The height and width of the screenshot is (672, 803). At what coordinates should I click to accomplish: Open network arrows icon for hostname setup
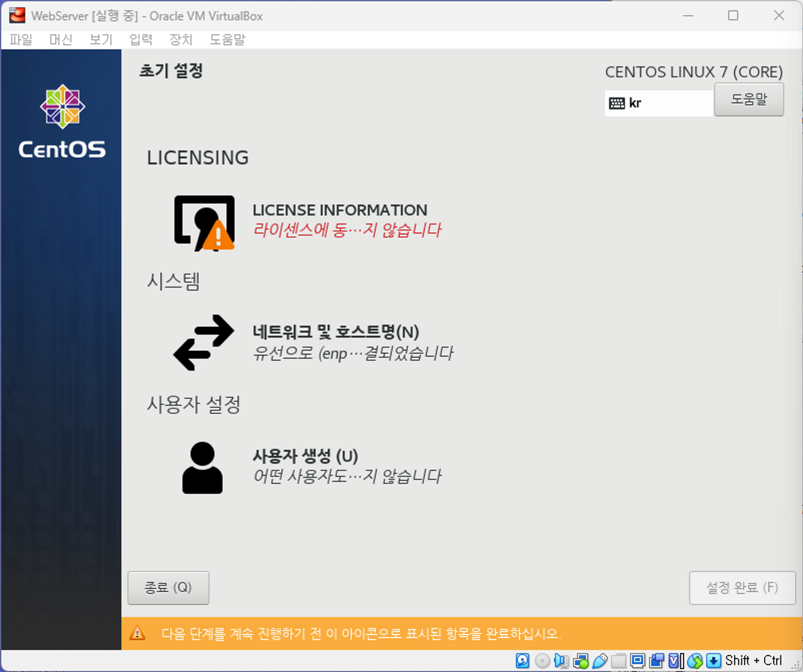(x=203, y=343)
